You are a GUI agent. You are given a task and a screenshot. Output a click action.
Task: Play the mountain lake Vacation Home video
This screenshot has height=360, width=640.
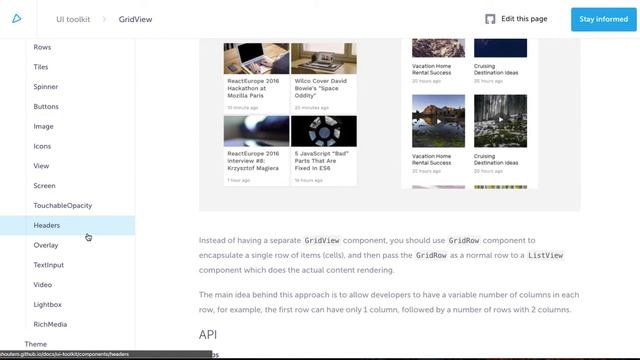pos(438,121)
